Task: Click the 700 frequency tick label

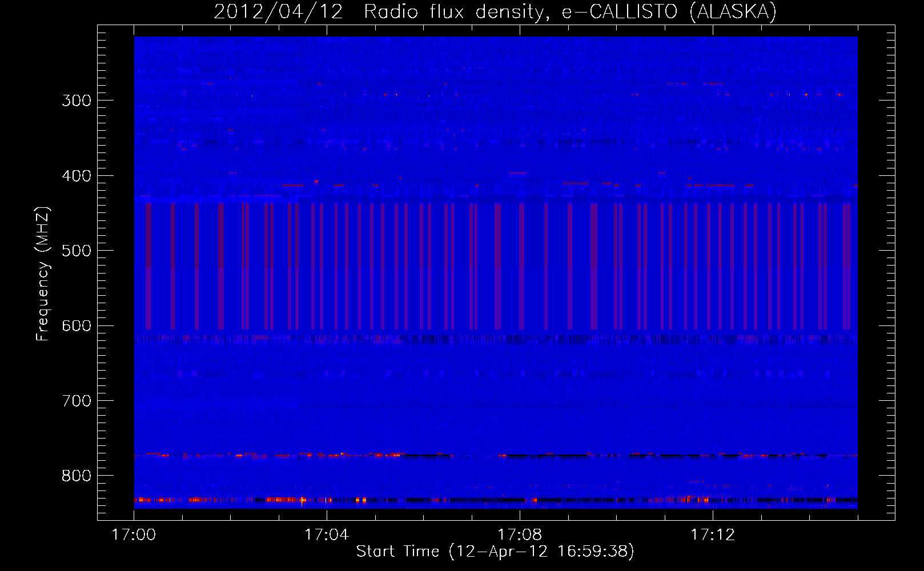Action: point(77,401)
